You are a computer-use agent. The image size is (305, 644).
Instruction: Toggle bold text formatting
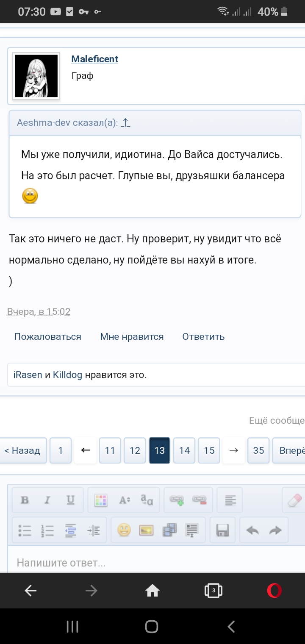click(25, 500)
